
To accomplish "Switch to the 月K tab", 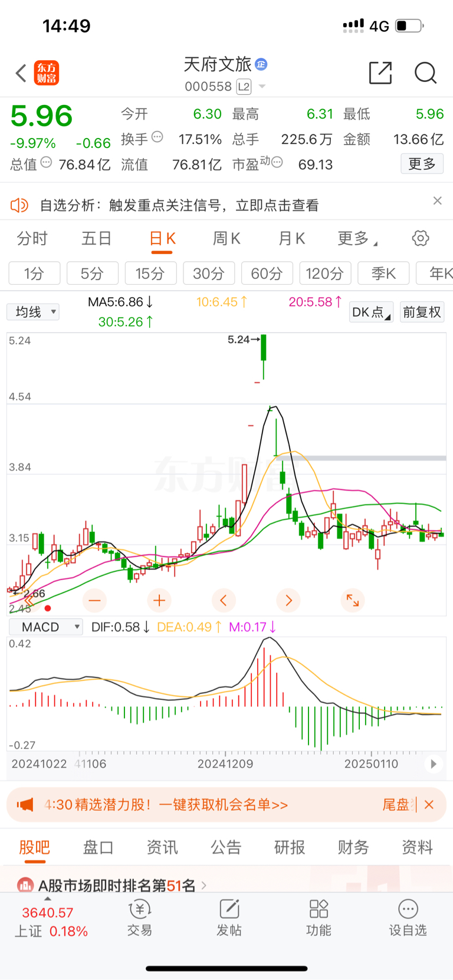I will [x=291, y=238].
